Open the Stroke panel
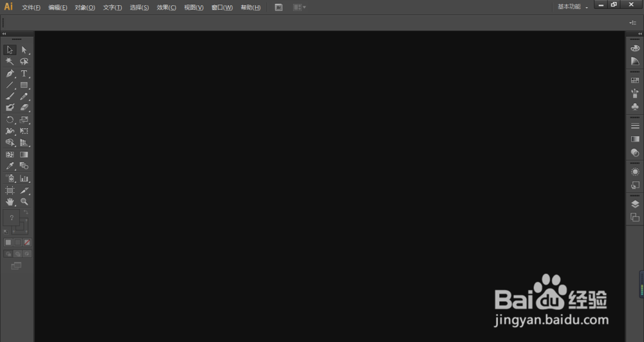This screenshot has width=644, height=342. point(635,126)
